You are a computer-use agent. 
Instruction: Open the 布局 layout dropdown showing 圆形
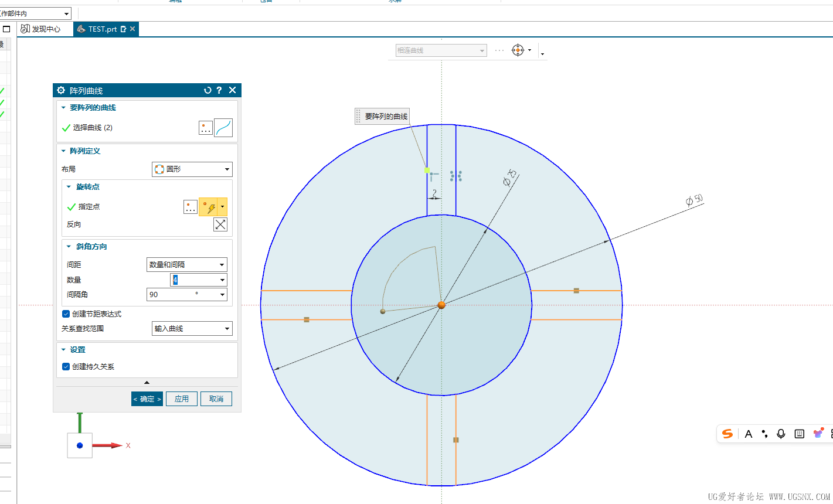click(x=192, y=169)
